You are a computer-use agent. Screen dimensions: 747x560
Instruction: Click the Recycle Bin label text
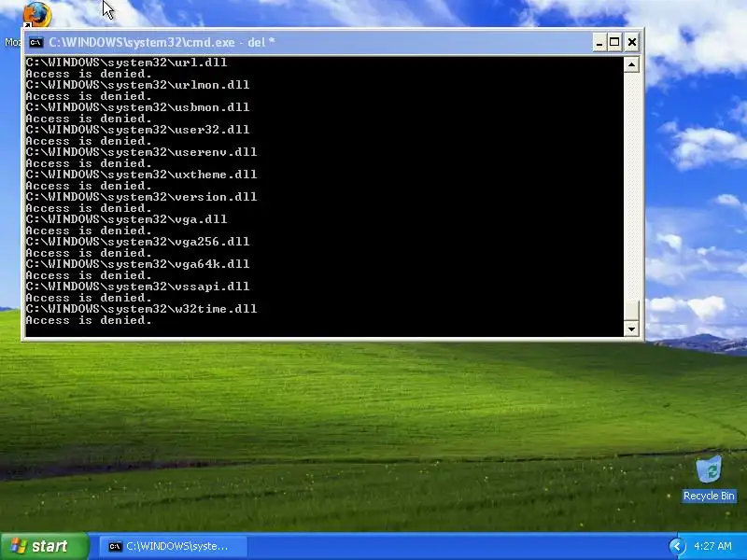(709, 496)
